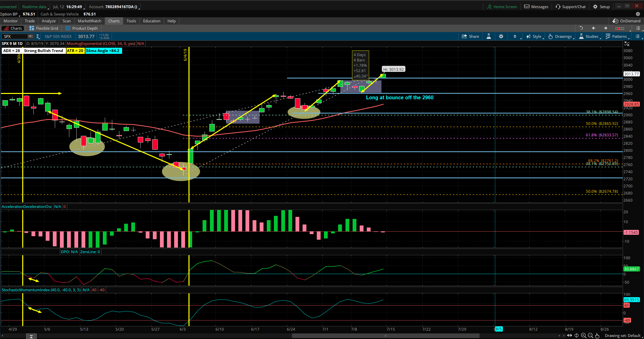
Task: Open chart settings gear icon
Action: click(501, 36)
